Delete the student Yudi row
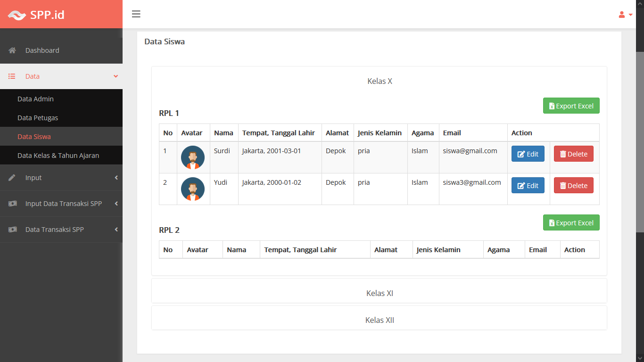 (573, 186)
